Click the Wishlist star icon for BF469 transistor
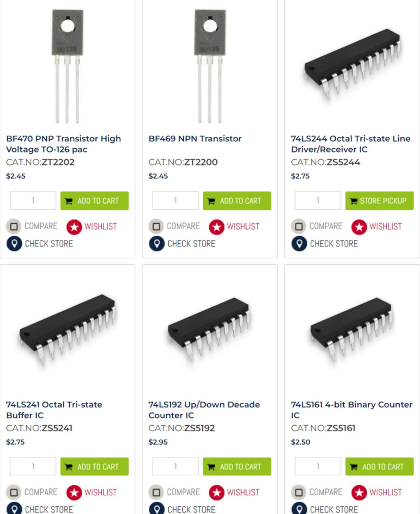Screen dimensions: 420x514 217,227
